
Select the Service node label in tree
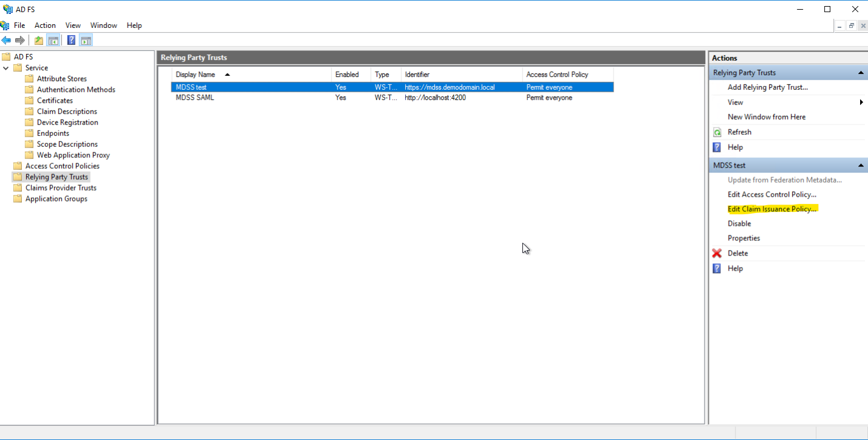(x=36, y=68)
